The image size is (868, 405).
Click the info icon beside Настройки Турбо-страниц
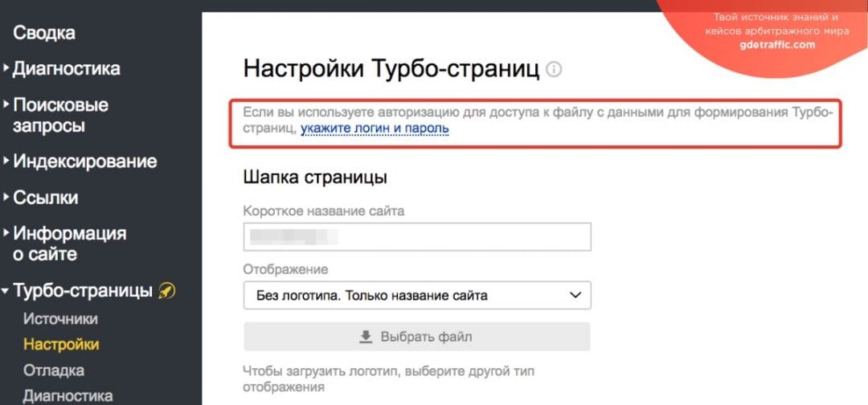pos(554,70)
